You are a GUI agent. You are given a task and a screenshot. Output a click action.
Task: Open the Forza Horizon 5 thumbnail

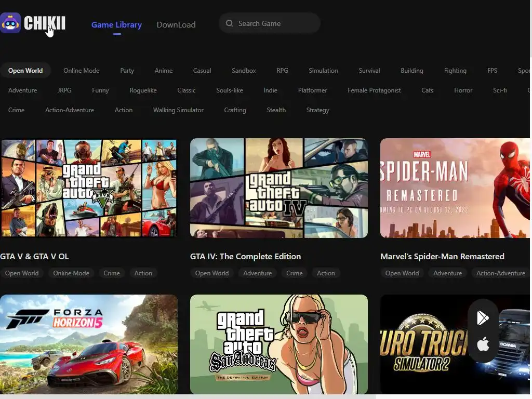88,344
